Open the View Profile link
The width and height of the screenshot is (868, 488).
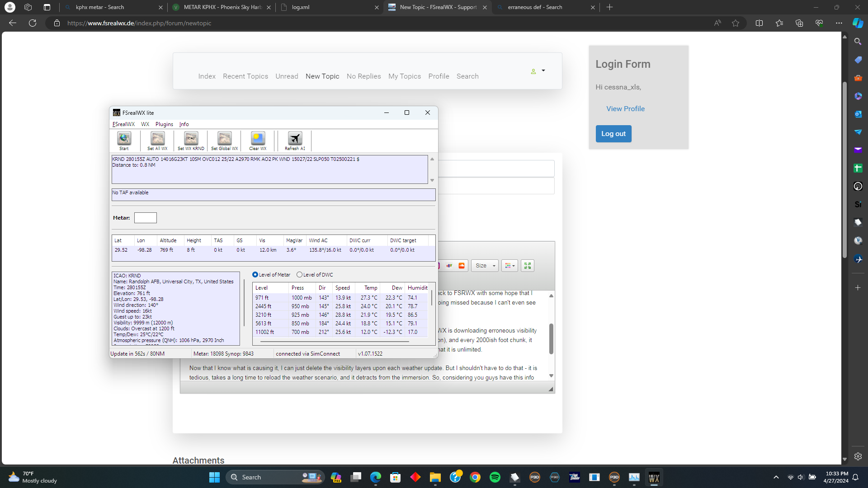(x=625, y=109)
